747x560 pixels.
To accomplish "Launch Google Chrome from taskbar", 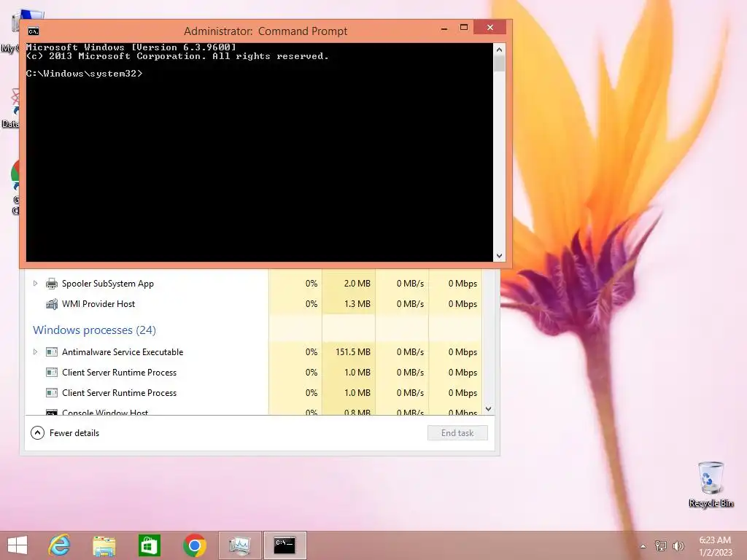I will 194,545.
